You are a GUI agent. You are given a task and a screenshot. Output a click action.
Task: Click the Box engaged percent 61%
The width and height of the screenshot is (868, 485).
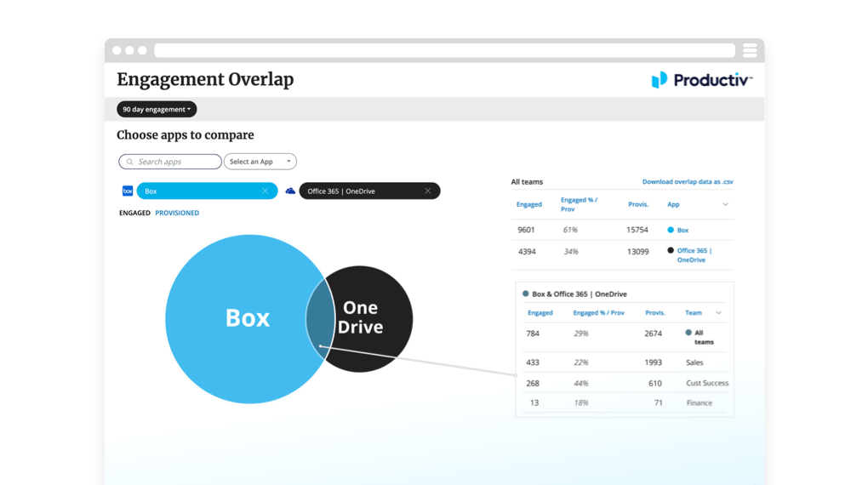click(x=570, y=230)
